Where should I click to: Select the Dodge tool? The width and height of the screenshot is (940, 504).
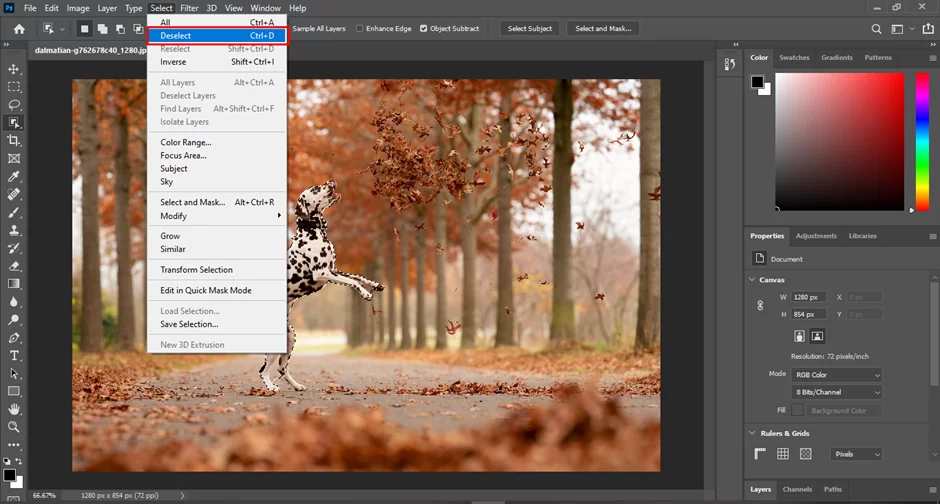[14, 319]
